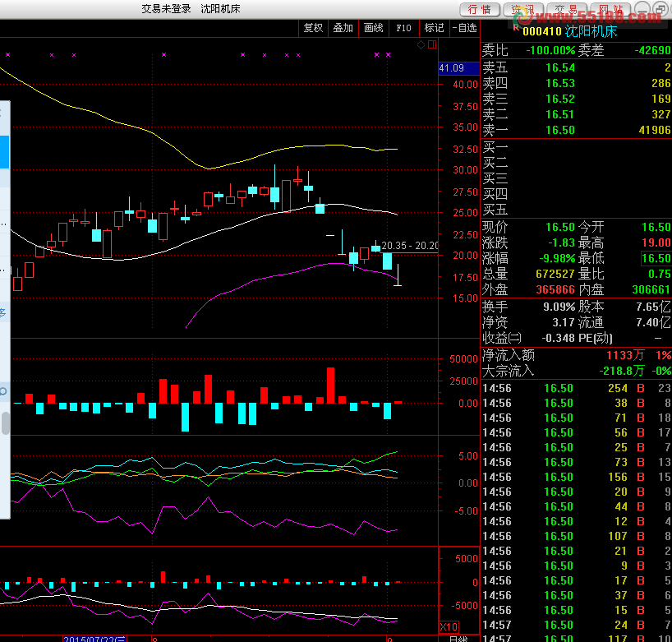Click the 外盘 365866 value
Viewport: 672px width, 642px height.
[555, 289]
